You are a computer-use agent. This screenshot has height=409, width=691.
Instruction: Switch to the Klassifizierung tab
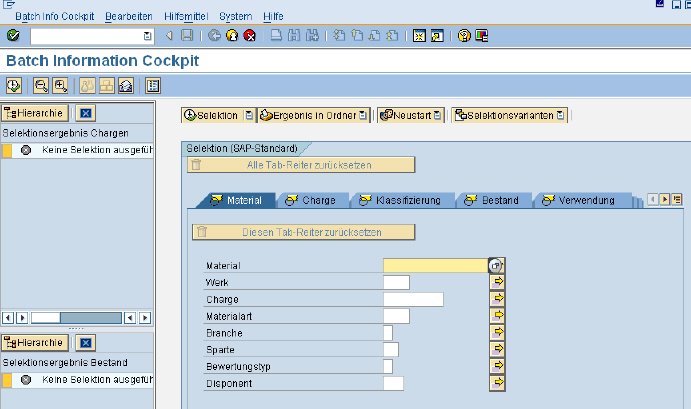[x=401, y=200]
